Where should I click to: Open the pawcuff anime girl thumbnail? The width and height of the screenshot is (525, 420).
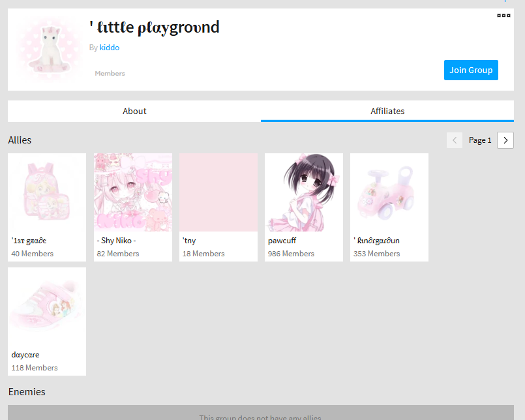(x=304, y=192)
